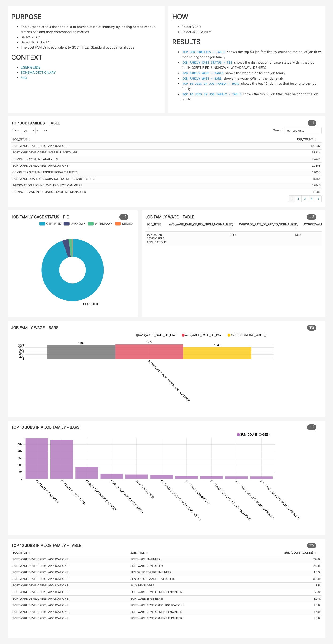Screen dimensions: 333x644
Task: Select SOFTWARE DEVELOPERS, SYSTEMS SOFTWARE row
Action: (x=166, y=153)
